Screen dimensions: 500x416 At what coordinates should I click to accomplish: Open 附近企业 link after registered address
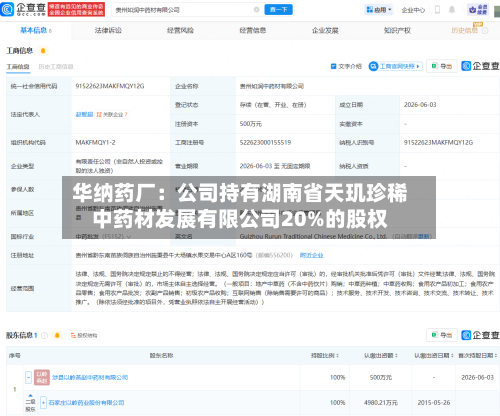click(311, 255)
